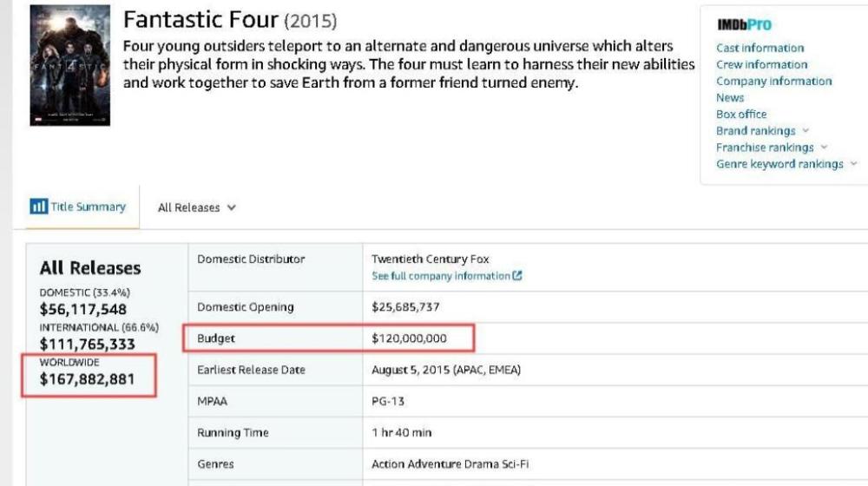Click the bar chart icon beside Title Summary
The width and height of the screenshot is (868, 486).
coord(38,207)
